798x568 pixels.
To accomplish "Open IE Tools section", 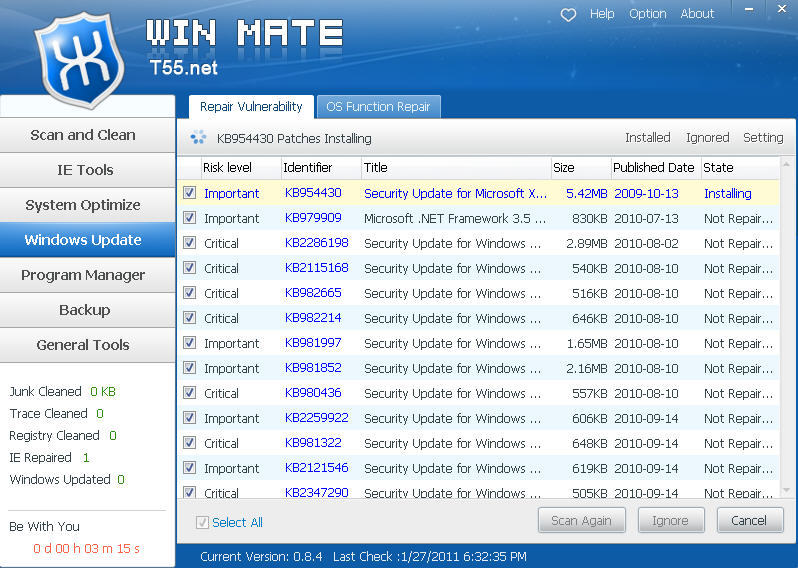I will (x=87, y=170).
